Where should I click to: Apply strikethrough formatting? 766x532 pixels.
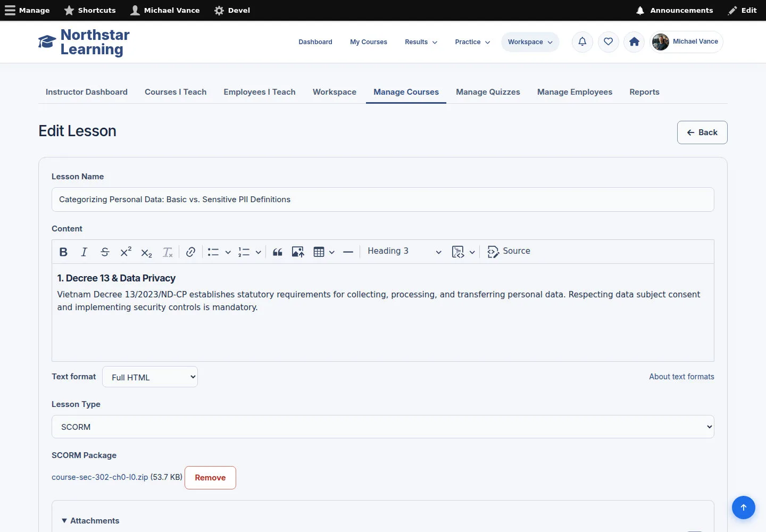(x=105, y=252)
